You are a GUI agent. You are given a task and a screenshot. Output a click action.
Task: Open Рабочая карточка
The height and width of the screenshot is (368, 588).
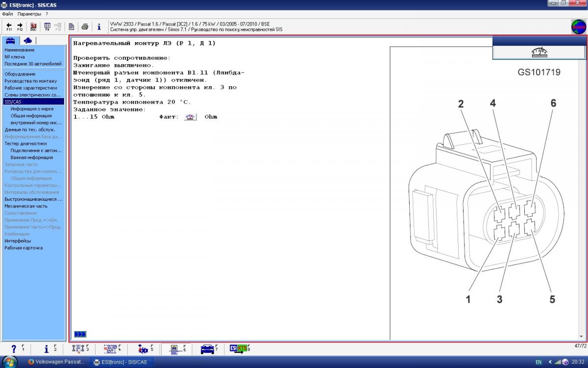tap(24, 248)
